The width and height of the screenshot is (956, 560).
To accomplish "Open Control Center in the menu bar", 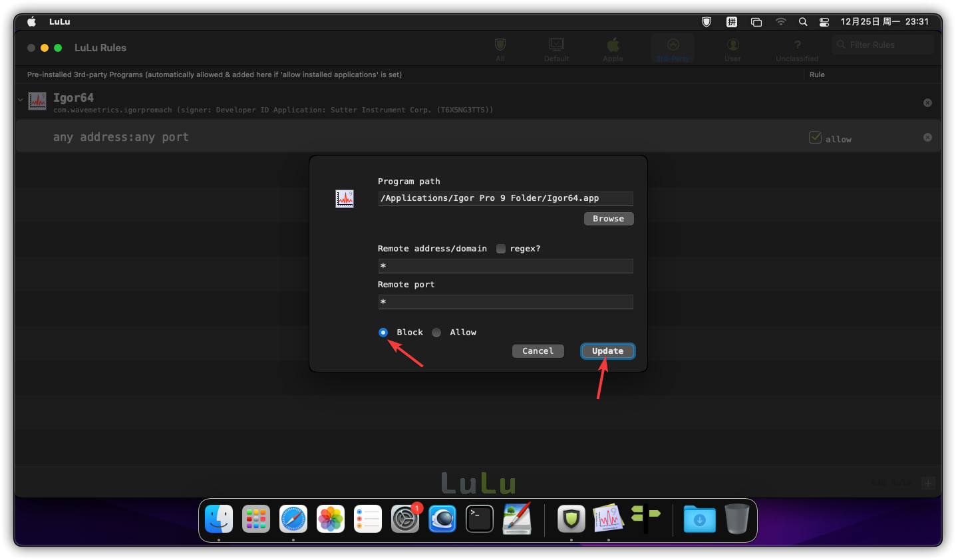I will coord(824,22).
